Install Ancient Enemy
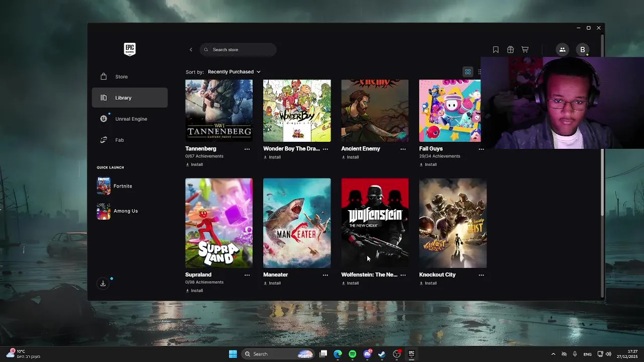Viewport: 644px width, 362px height. point(350,157)
